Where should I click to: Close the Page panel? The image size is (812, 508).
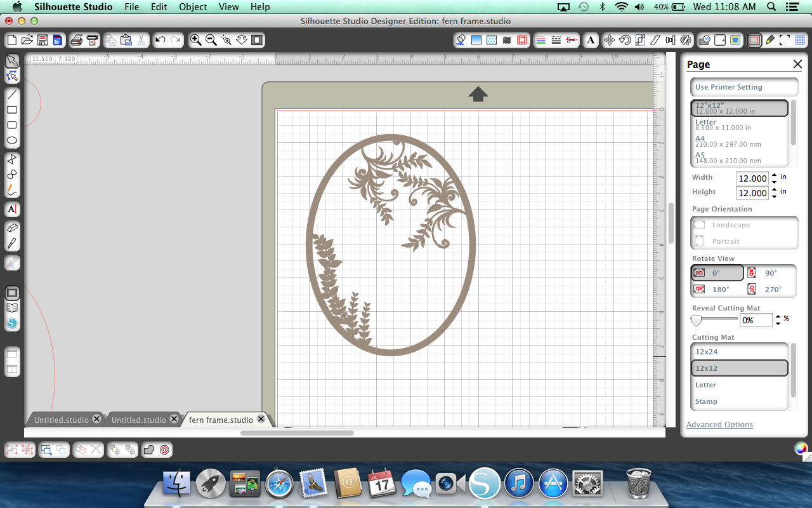[x=797, y=64]
